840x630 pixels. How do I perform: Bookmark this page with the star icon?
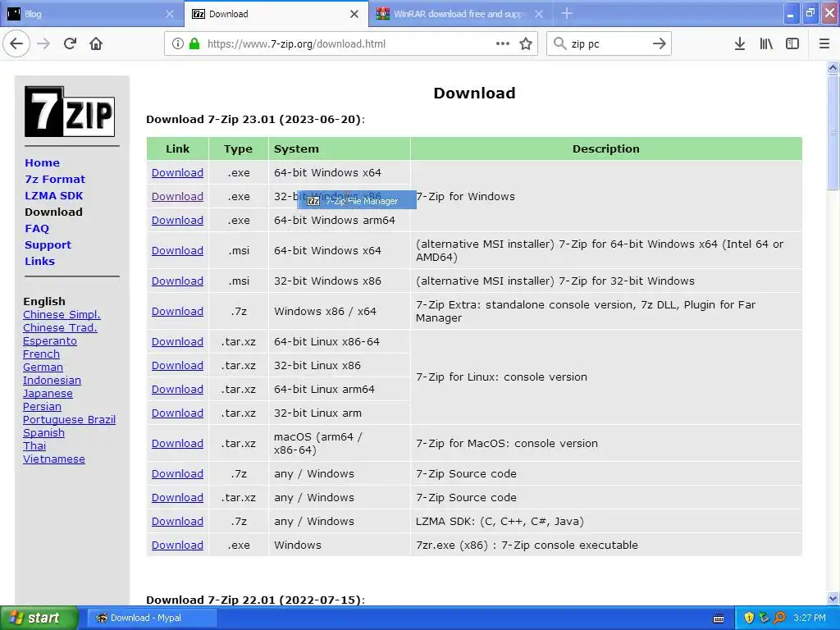526,44
